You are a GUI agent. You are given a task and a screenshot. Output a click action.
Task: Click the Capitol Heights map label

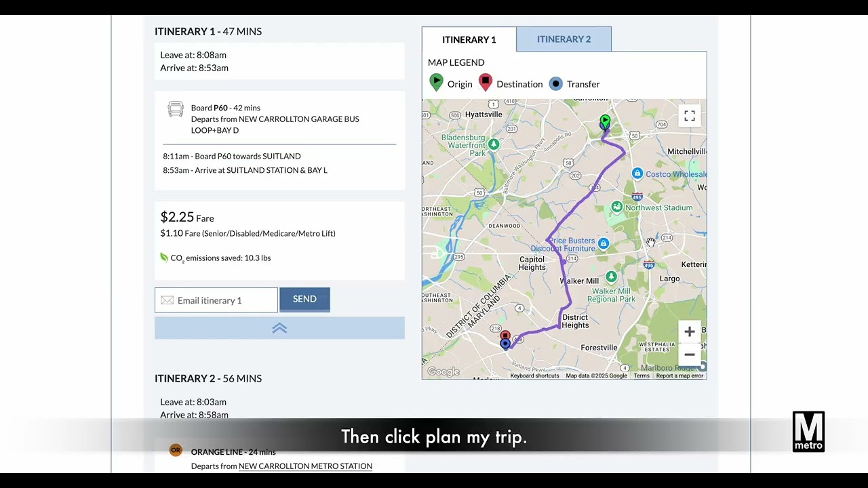(x=532, y=263)
